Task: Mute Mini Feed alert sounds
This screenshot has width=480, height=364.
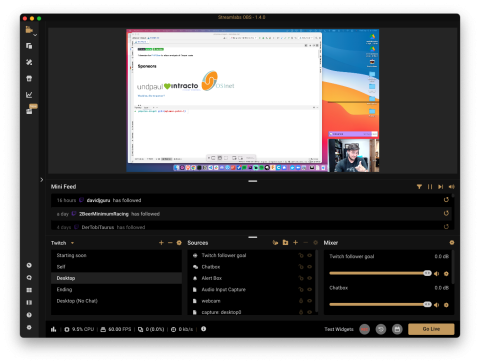Action: [x=451, y=187]
